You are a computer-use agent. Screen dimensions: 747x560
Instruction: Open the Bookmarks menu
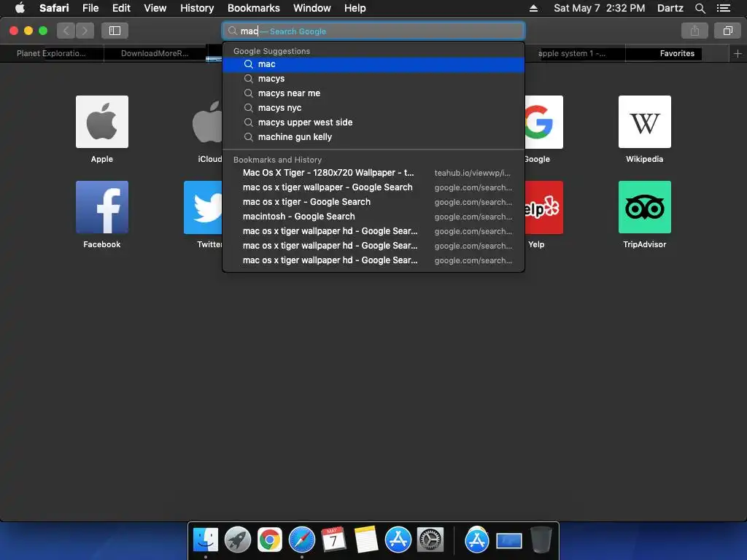point(253,8)
